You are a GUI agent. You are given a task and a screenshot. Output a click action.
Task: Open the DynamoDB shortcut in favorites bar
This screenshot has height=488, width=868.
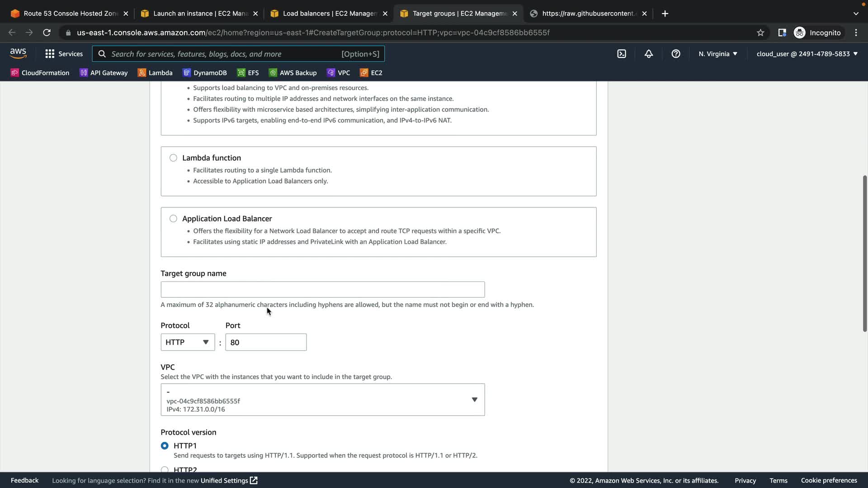click(205, 73)
